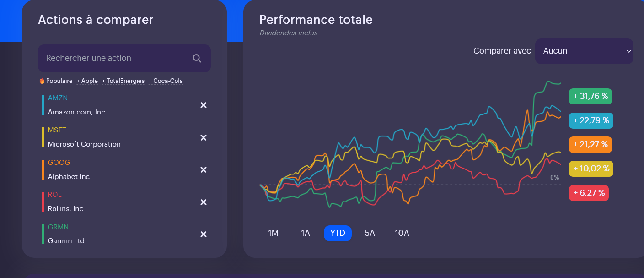
Task: Remove Amazon.com, Inc. from comparison
Action: click(204, 105)
